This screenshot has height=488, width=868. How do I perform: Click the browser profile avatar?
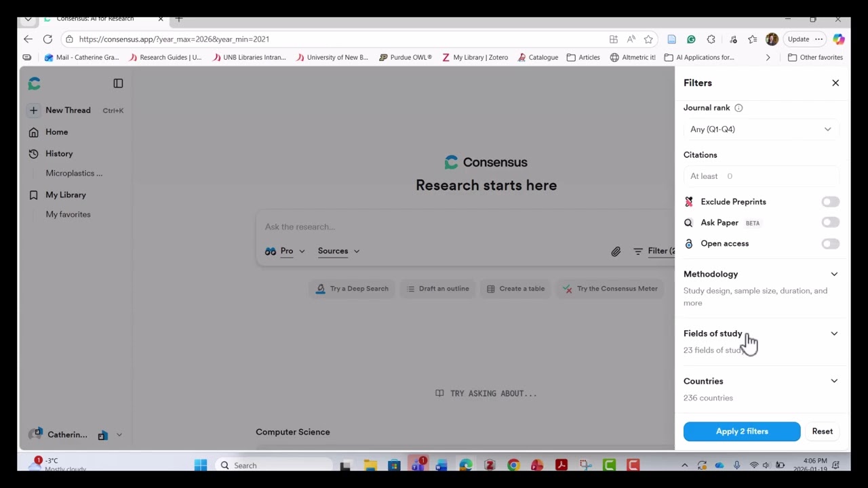[772, 39]
